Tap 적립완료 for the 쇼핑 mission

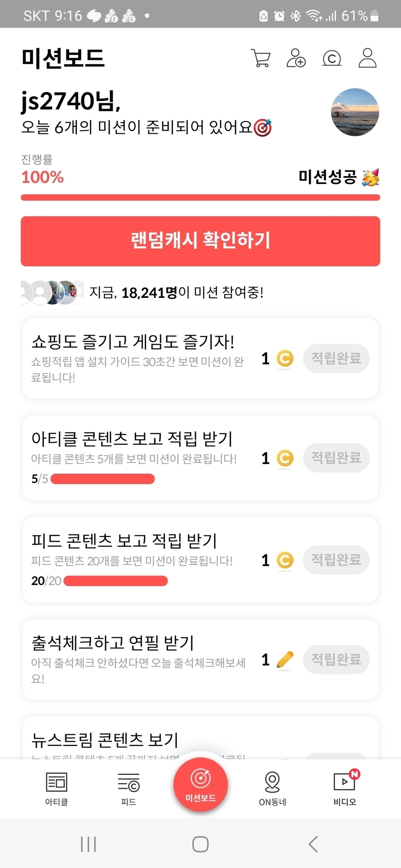pyautogui.click(x=336, y=358)
